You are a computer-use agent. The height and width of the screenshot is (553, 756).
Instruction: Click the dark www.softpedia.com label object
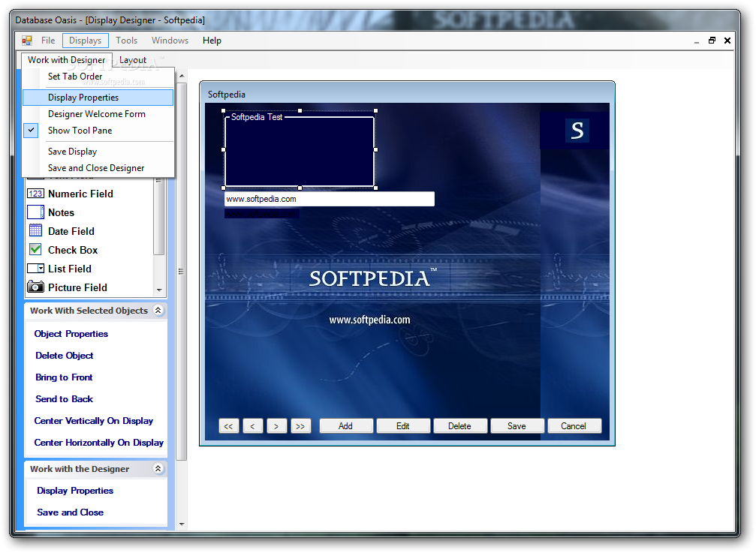[x=261, y=213]
